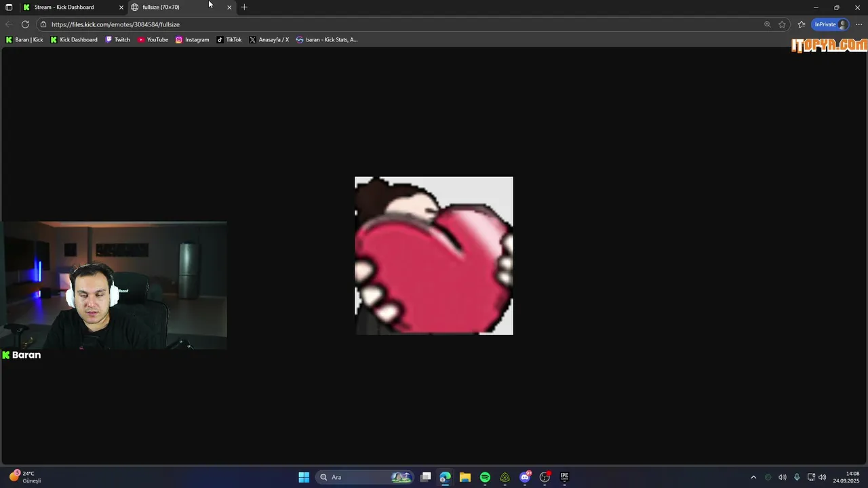Open the first speaker volume tray icon
This screenshot has height=488, width=868.
click(783, 477)
